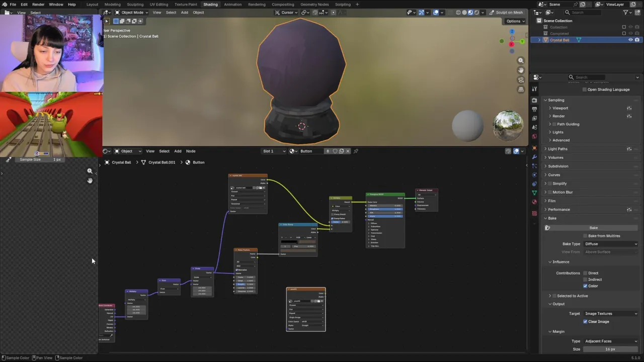Click the Sculpt on Mesh button
Viewport: 644px width, 362px height.
tap(507, 12)
